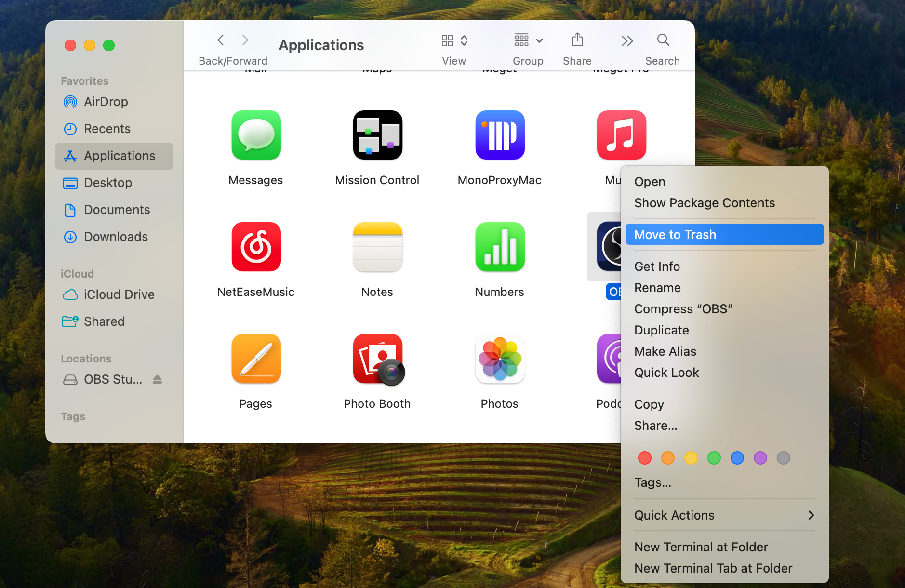The height and width of the screenshot is (588, 905).
Task: Select Get Info in the context menu
Action: (657, 267)
